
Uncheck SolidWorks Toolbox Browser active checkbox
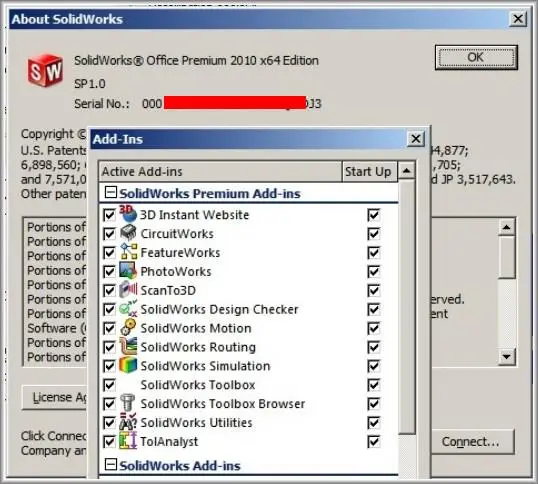(x=109, y=404)
